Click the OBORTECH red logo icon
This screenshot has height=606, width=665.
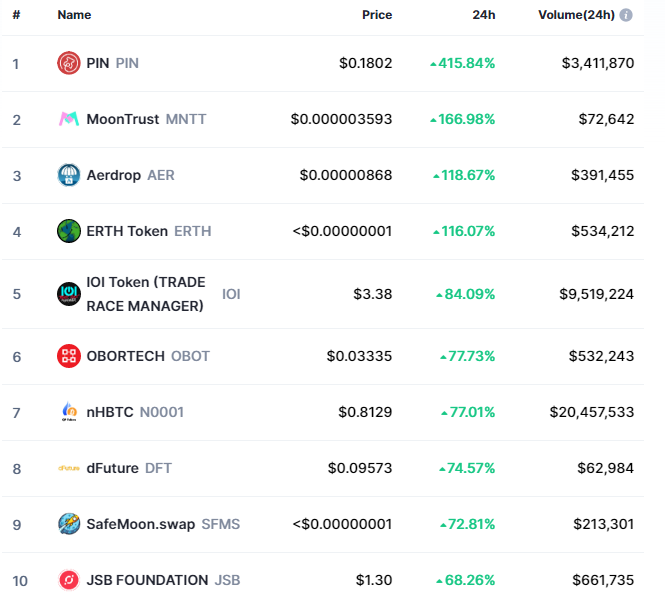coord(69,356)
